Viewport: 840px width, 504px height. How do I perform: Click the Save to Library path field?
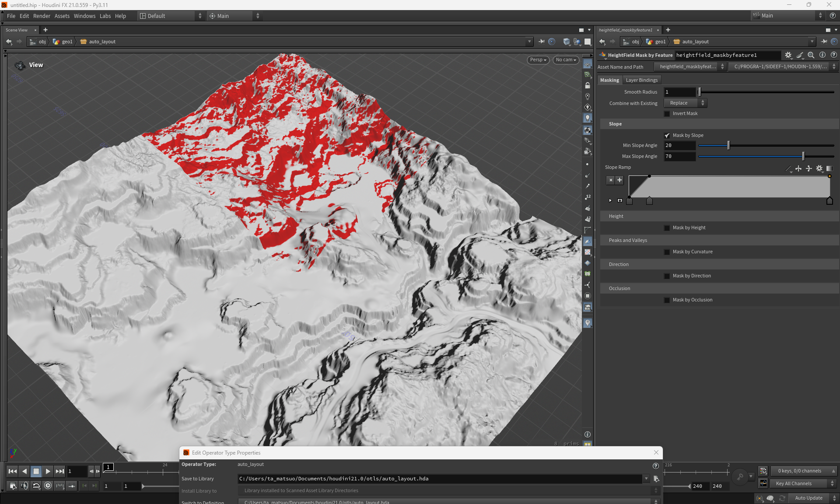[x=437, y=479]
